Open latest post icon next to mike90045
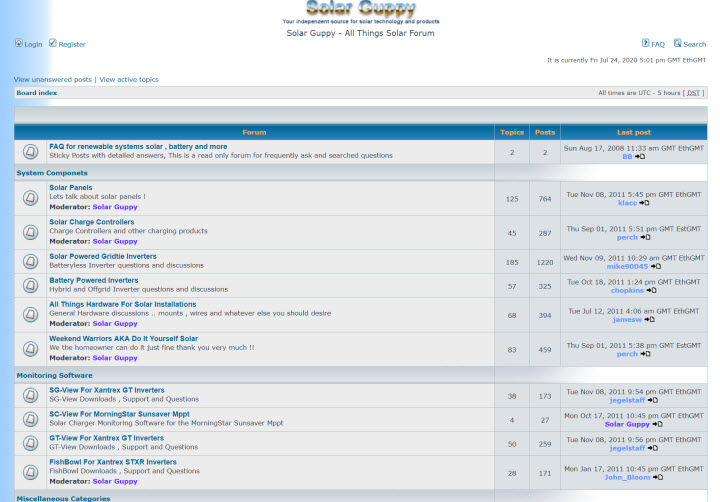 pos(656,266)
